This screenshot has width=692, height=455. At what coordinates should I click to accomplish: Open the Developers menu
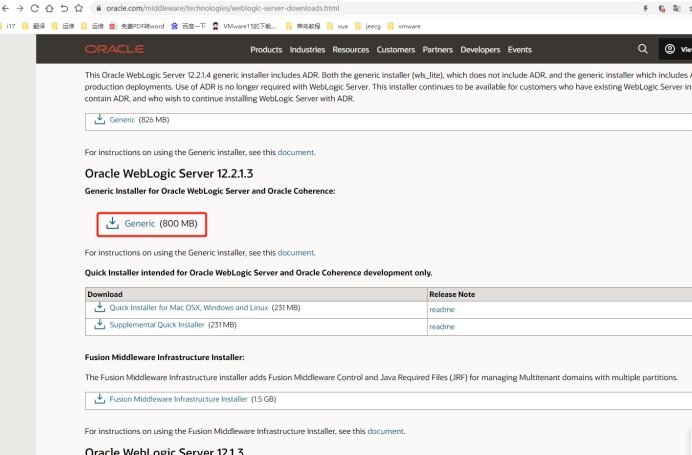480,49
